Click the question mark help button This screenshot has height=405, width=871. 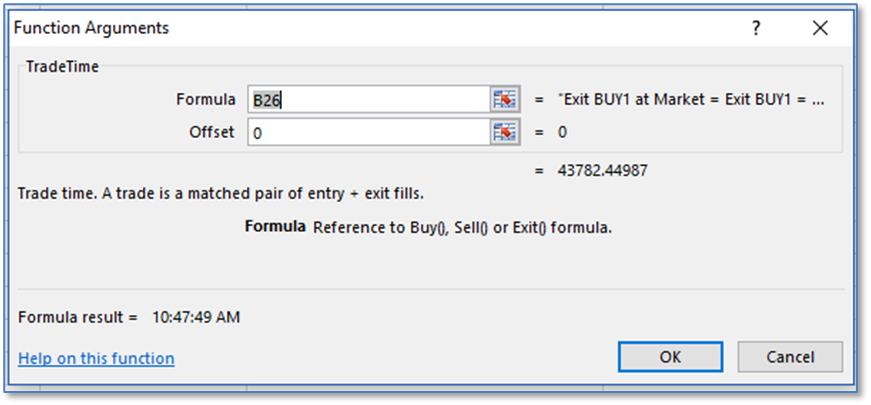[756, 29]
